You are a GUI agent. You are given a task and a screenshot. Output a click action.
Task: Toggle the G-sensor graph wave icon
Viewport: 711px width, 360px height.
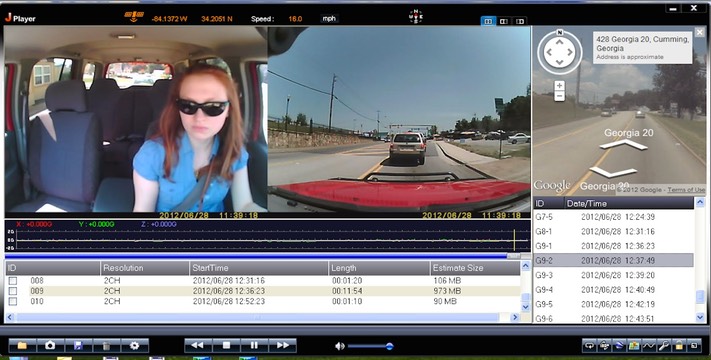648,346
